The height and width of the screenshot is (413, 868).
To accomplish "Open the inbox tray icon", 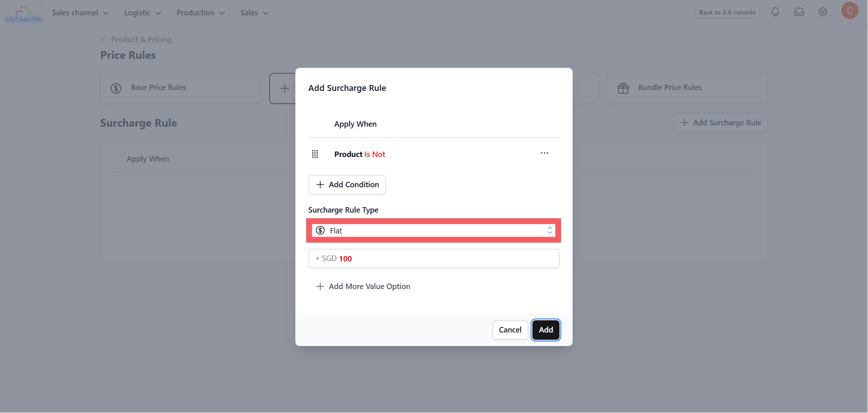I will click(x=799, y=12).
